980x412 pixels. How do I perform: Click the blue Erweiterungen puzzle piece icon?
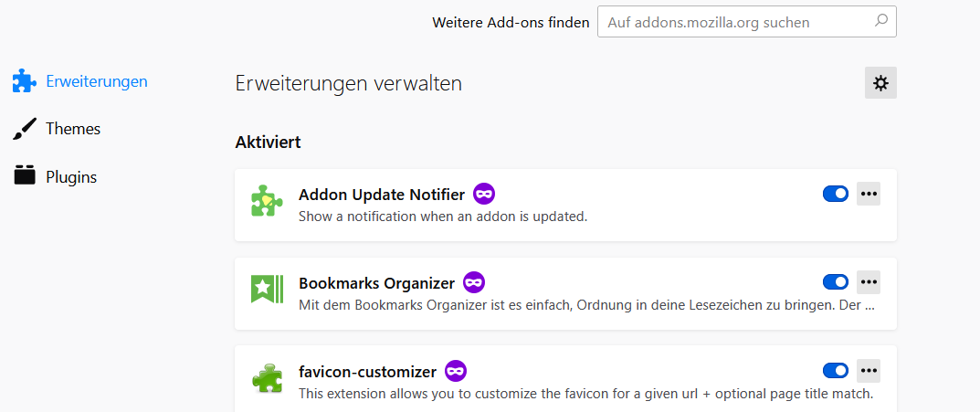click(x=25, y=81)
